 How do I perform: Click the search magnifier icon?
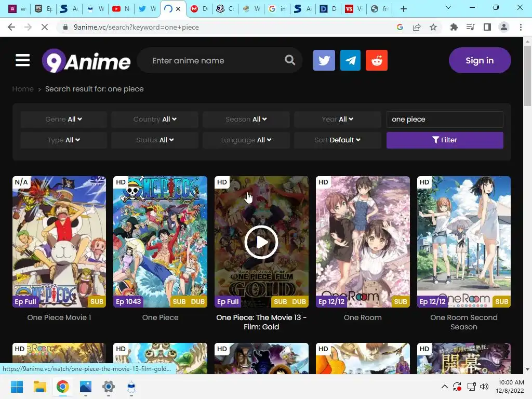[290, 60]
